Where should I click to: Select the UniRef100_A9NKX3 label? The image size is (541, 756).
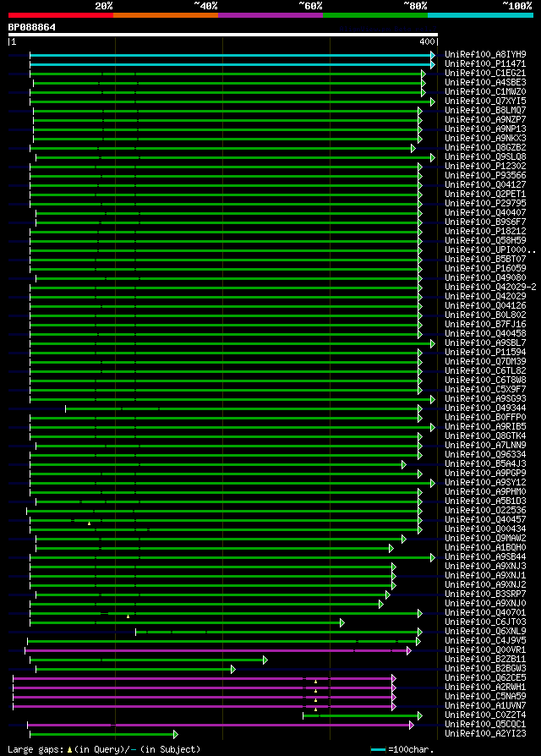pyautogui.click(x=485, y=138)
